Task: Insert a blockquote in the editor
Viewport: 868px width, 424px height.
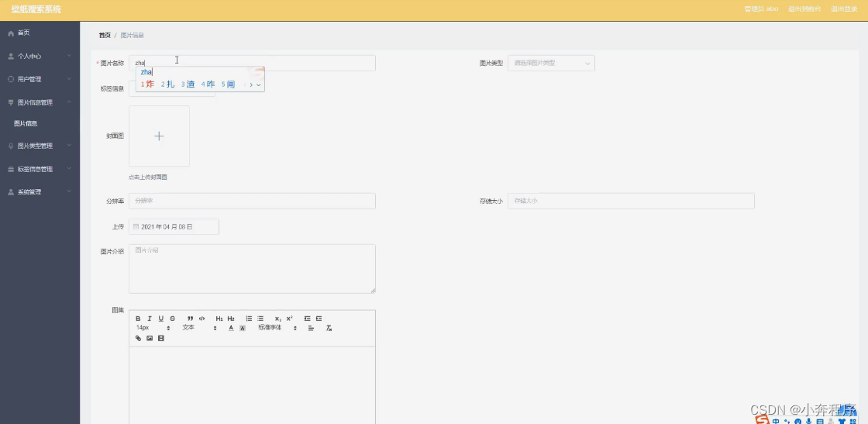Action: click(191, 319)
